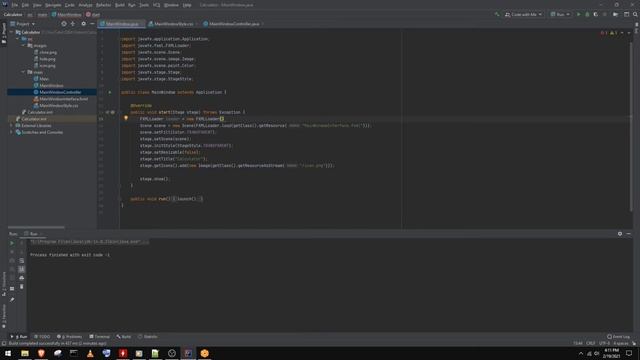The width and height of the screenshot is (640, 360).
Task: Open Brave browser from the taskbar
Action: [41, 353]
